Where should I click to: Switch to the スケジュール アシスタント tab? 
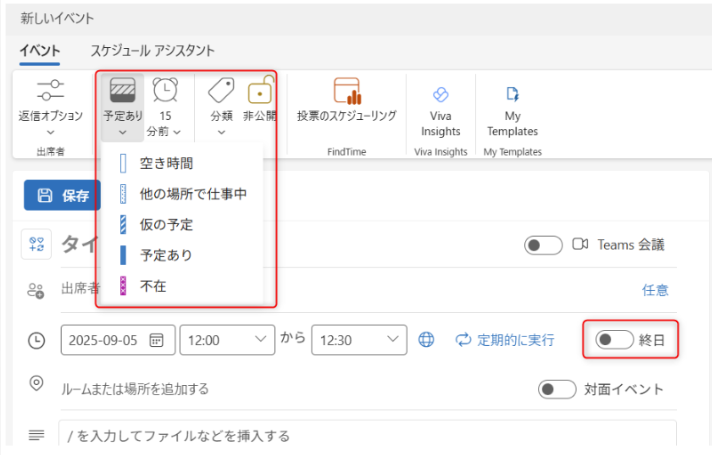[152, 50]
